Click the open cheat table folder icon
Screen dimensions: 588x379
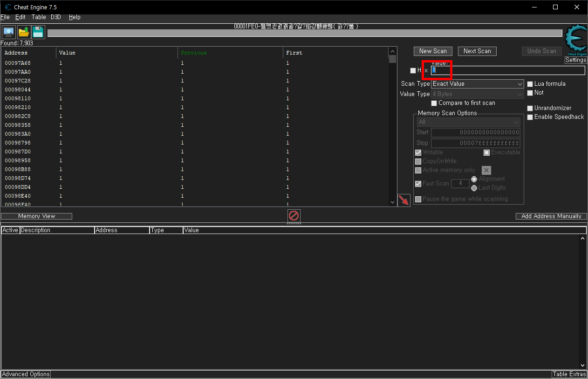(24, 32)
